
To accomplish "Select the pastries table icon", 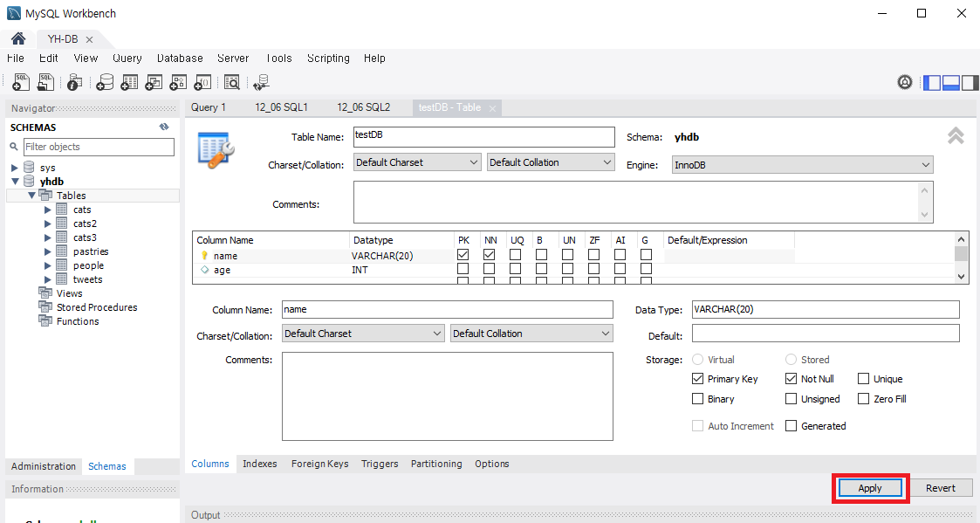I will coord(62,251).
